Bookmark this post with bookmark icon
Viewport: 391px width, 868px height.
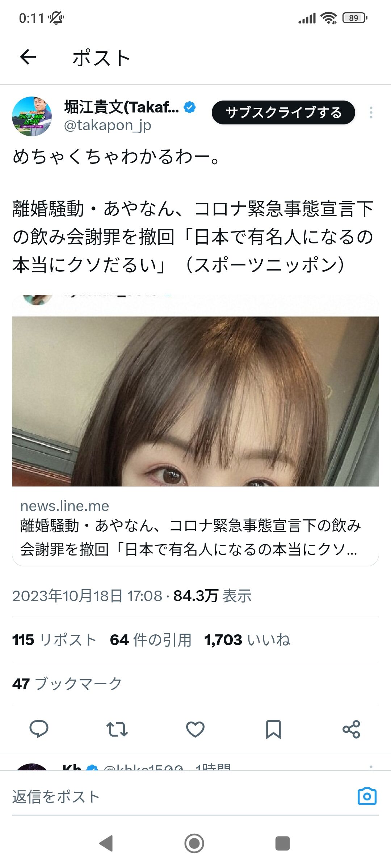(273, 729)
